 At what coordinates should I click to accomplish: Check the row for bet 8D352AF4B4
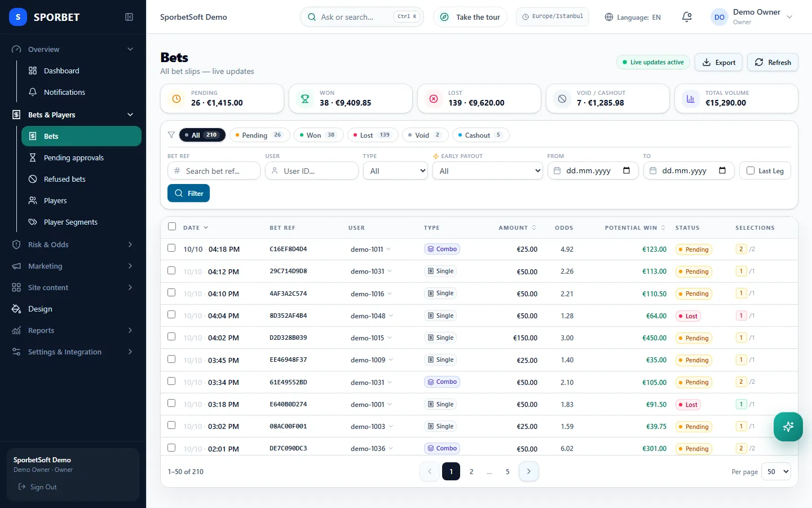tap(171, 314)
